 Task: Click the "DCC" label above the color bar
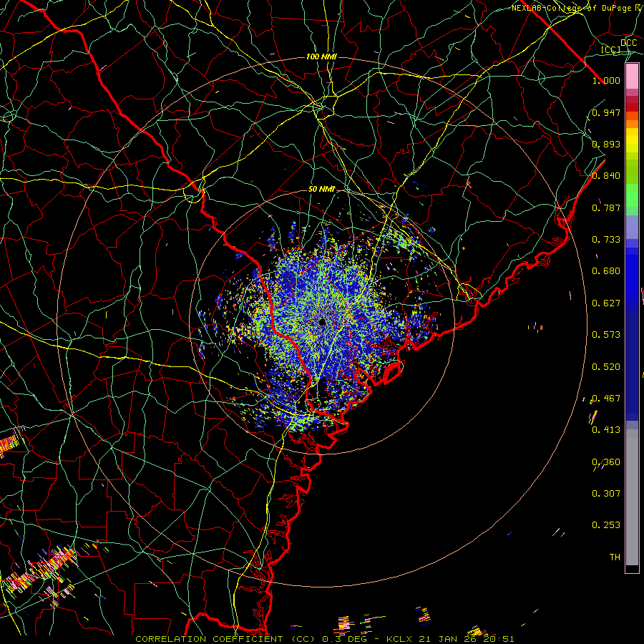point(628,43)
